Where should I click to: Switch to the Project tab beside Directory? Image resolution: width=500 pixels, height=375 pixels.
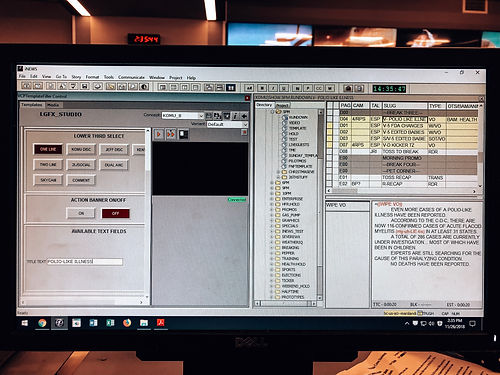click(x=282, y=105)
